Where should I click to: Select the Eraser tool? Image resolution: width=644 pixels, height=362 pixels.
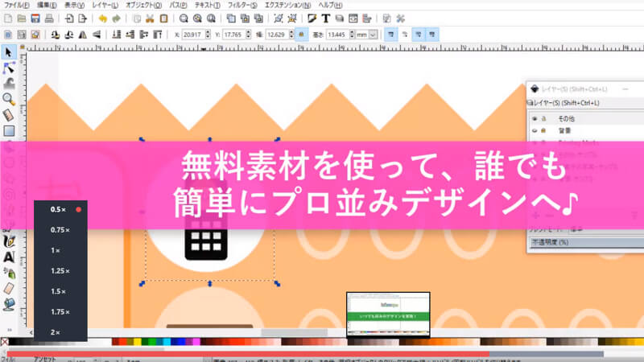point(9,289)
